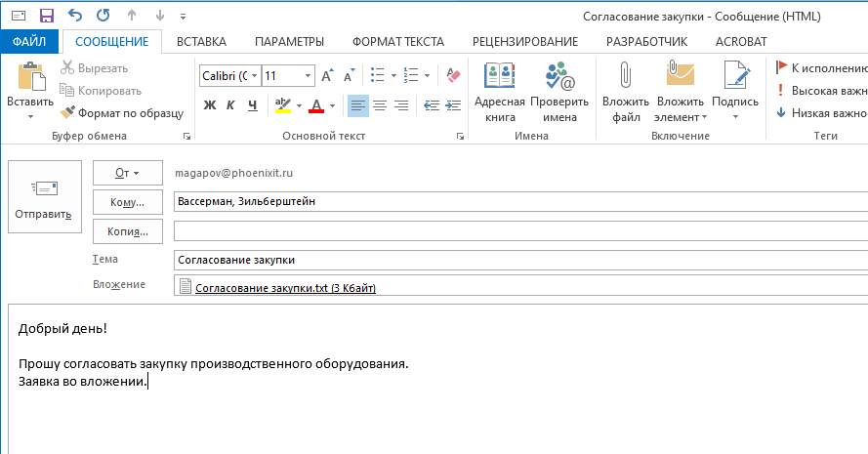The width and height of the screenshot is (868, 454).
Task: Switch to the РЕЦЕНЗИРОВАНИЕ tab
Action: pos(524,42)
